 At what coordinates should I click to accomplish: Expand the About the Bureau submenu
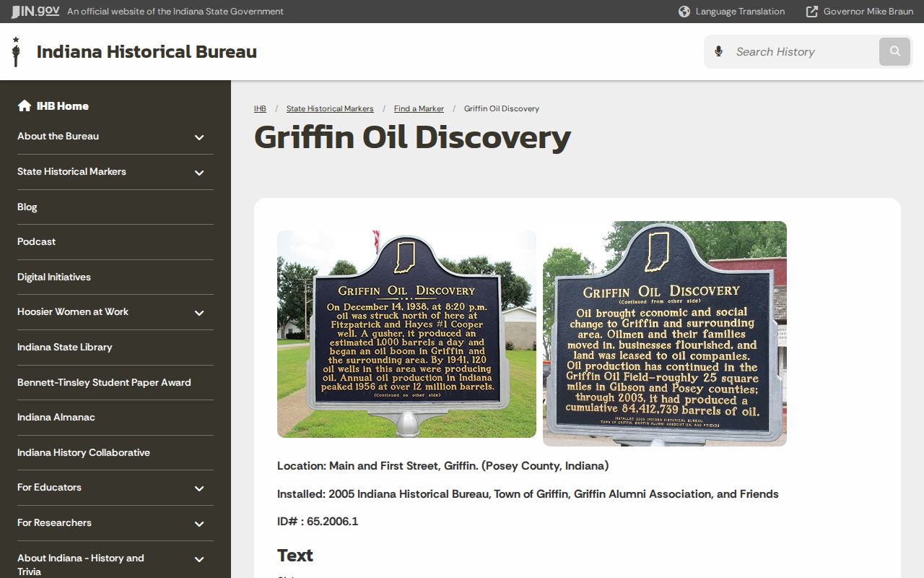click(x=199, y=137)
